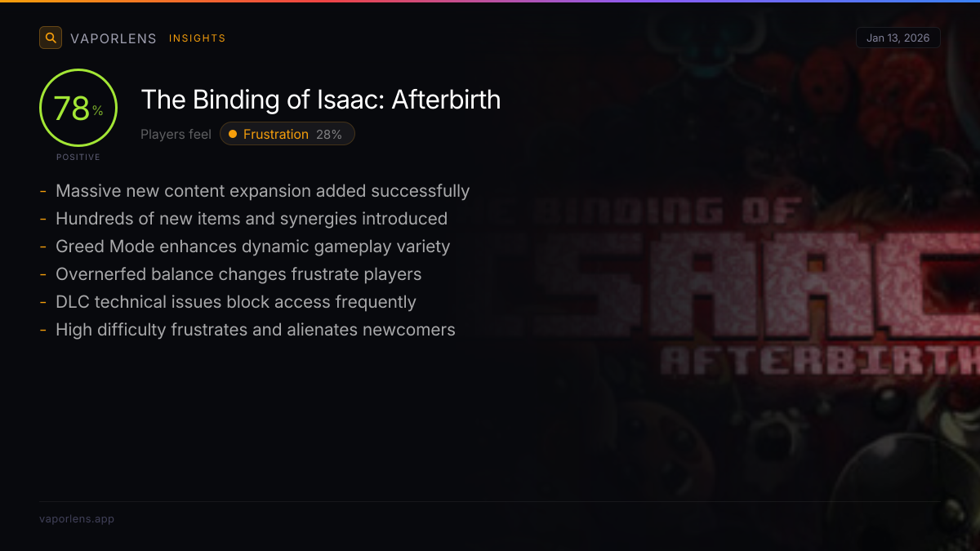The width and height of the screenshot is (980, 551).
Task: Click the "Players feel" label
Action: (x=176, y=134)
